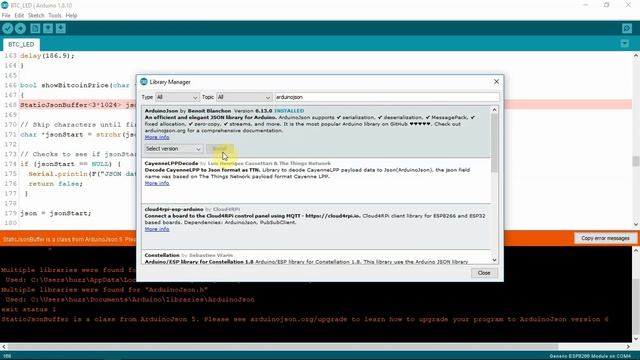Click the INSTALLED label next to ArduinoJson

pyautogui.click(x=289, y=111)
